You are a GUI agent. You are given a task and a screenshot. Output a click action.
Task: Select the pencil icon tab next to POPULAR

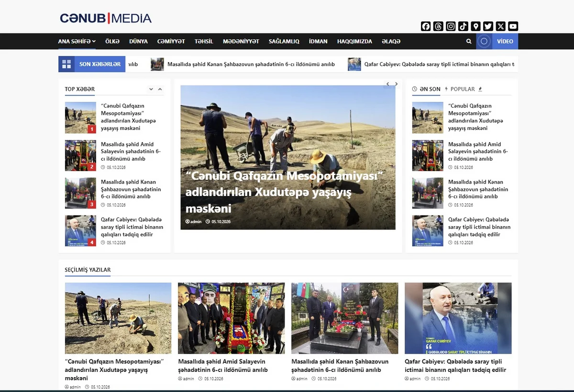point(480,89)
